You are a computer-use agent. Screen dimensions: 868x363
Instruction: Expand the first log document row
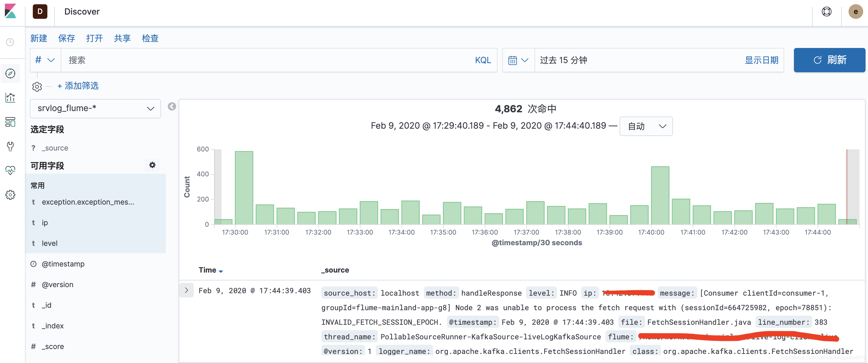(x=186, y=290)
